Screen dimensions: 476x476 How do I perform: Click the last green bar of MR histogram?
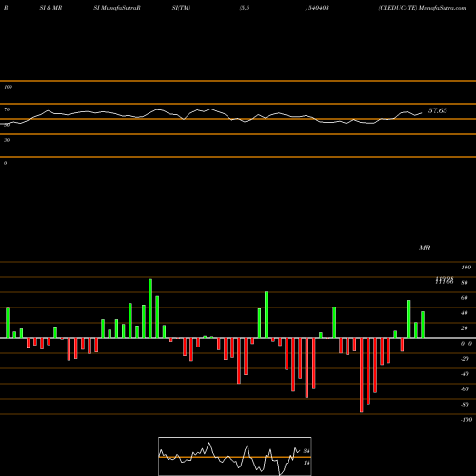pos(423,325)
